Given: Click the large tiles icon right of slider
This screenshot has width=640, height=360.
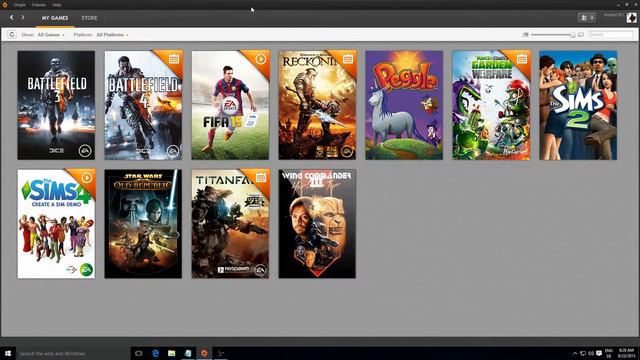Looking at the screenshot, I should [x=581, y=35].
